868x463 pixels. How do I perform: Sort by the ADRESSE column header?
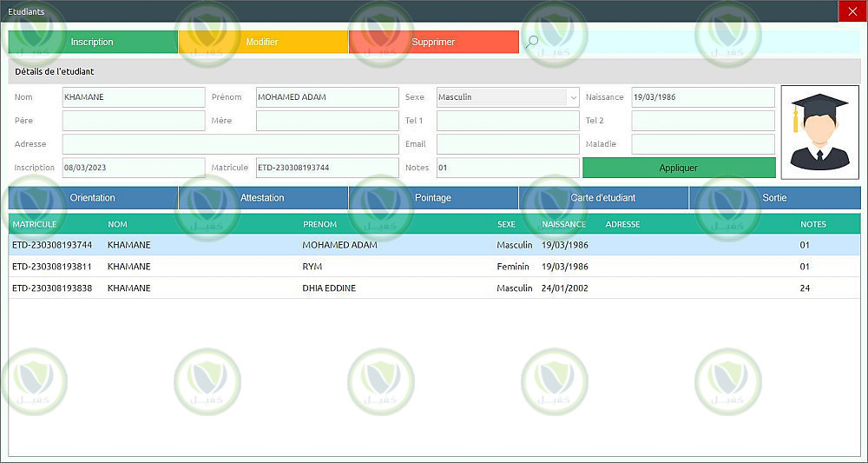622,224
